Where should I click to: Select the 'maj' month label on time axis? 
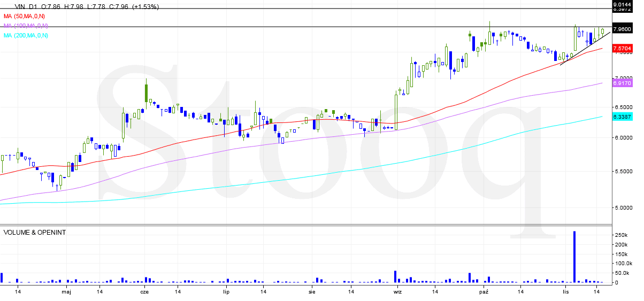[66, 292]
